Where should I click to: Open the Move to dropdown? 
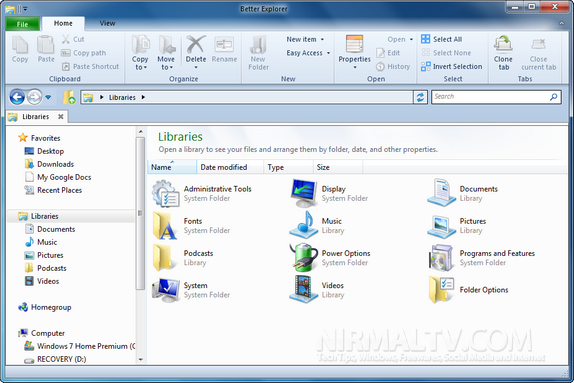coord(166,53)
